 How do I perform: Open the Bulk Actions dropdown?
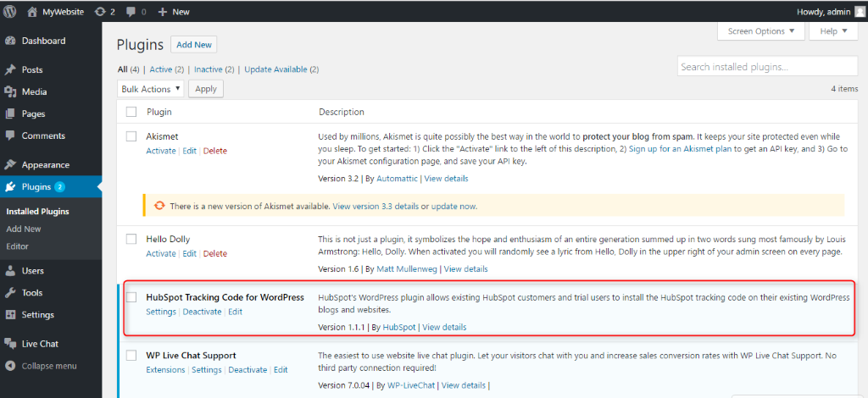(x=151, y=89)
